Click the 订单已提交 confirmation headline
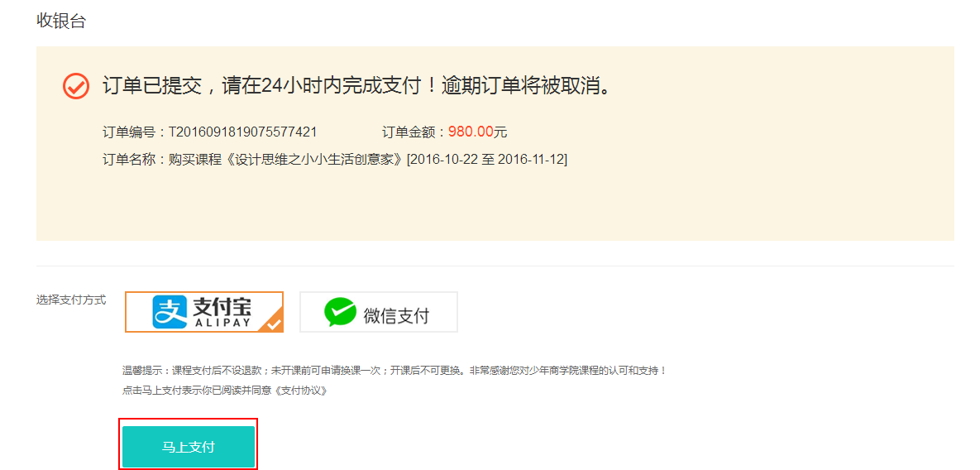 [357, 85]
